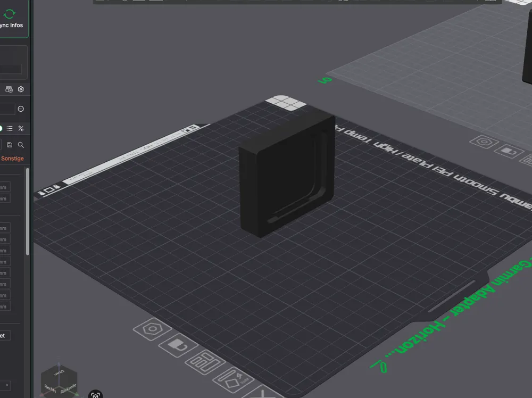Click the Rückseite face of the view cube
The height and width of the screenshot is (398, 532).
click(x=68, y=388)
